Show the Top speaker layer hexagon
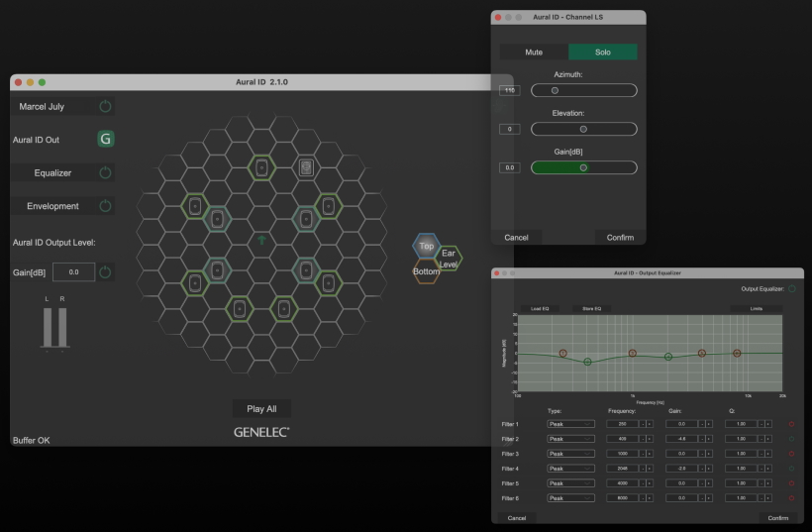Viewport: 812px width, 532px height. coord(426,246)
